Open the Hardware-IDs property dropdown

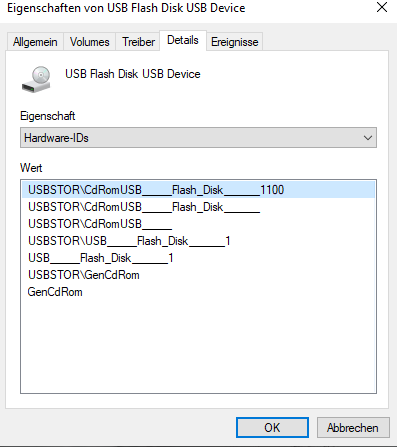[198, 137]
